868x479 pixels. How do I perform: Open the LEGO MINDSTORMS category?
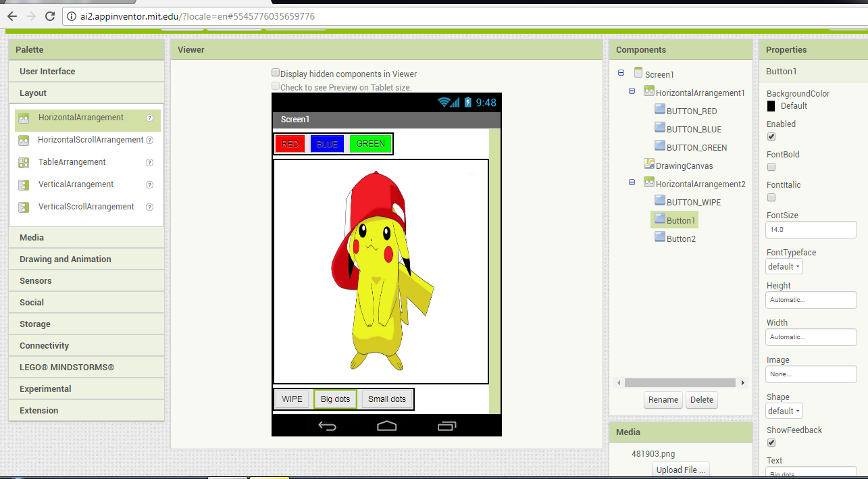[x=86, y=368]
